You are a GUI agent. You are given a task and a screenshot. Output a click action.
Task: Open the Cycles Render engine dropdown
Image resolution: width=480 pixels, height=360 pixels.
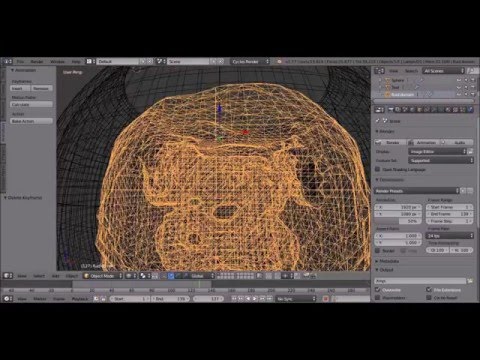pyautogui.click(x=249, y=62)
